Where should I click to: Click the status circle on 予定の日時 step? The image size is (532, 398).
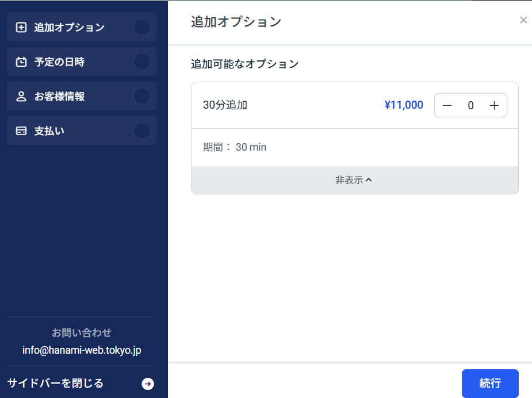tap(141, 62)
